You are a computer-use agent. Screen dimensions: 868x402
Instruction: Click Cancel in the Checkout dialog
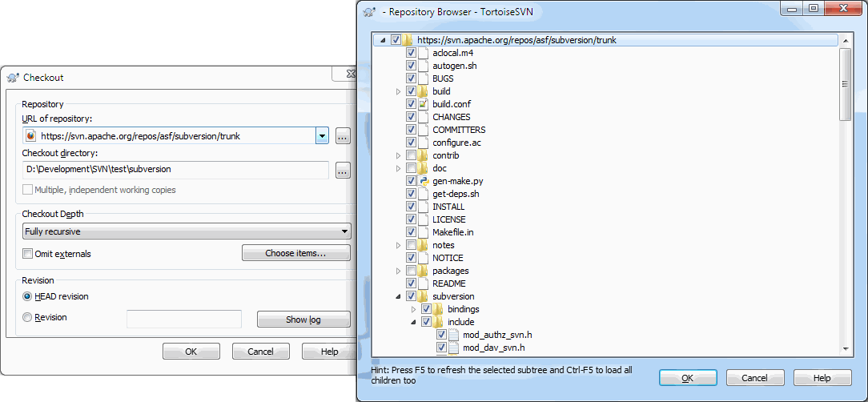click(x=261, y=352)
